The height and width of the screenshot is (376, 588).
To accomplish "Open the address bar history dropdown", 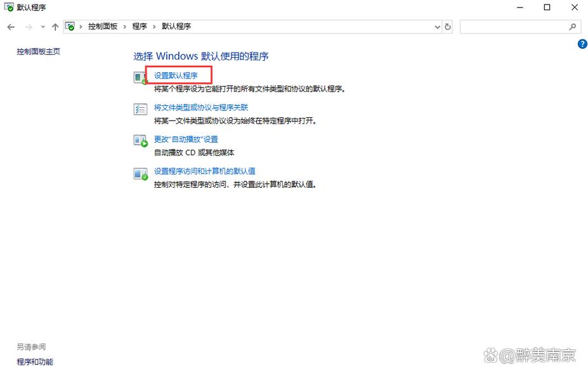I will tap(437, 27).
